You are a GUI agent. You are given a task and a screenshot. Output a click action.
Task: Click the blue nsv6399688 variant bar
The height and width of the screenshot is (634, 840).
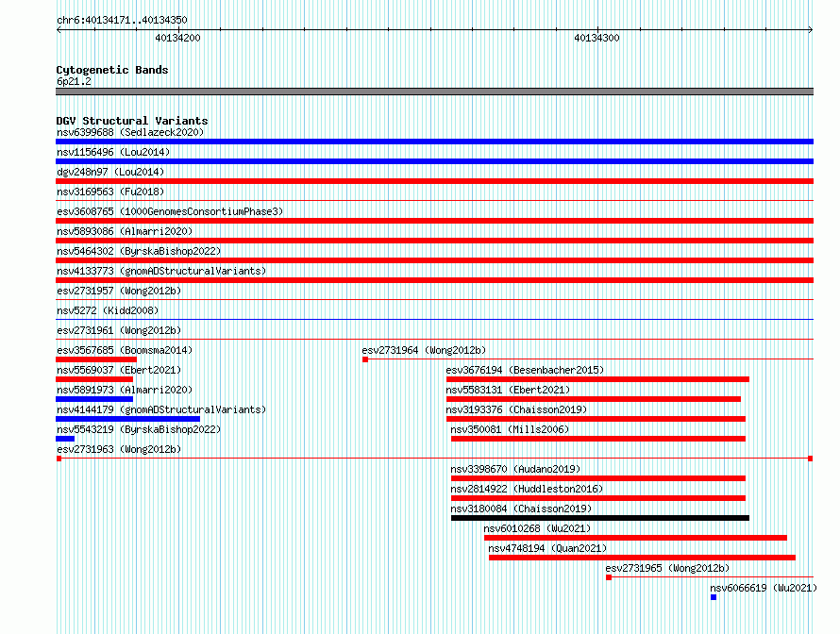click(434, 142)
